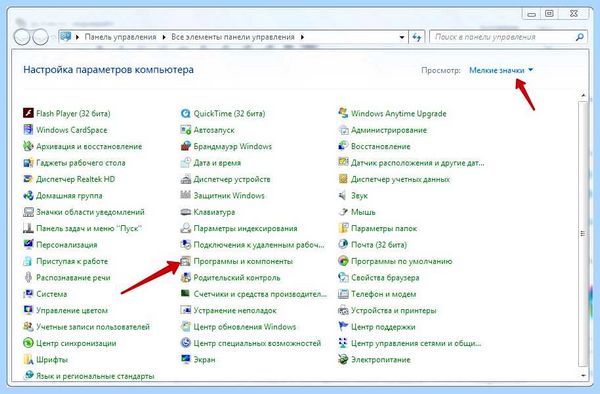The width and height of the screenshot is (600, 394).
Task: Click the Back navigation button
Action: tap(21, 37)
